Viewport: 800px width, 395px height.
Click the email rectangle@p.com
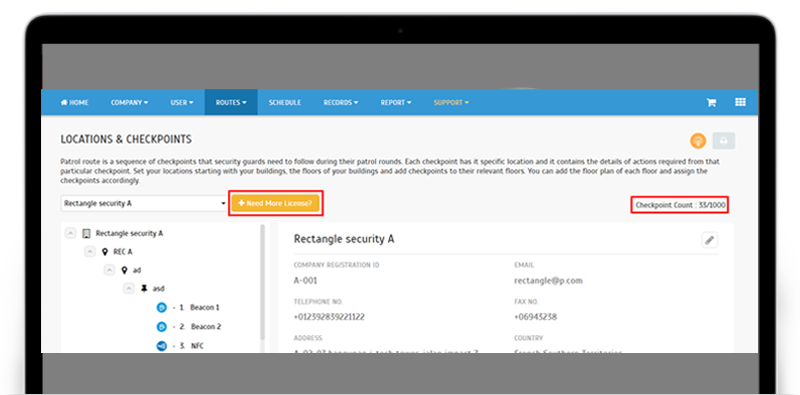click(548, 281)
